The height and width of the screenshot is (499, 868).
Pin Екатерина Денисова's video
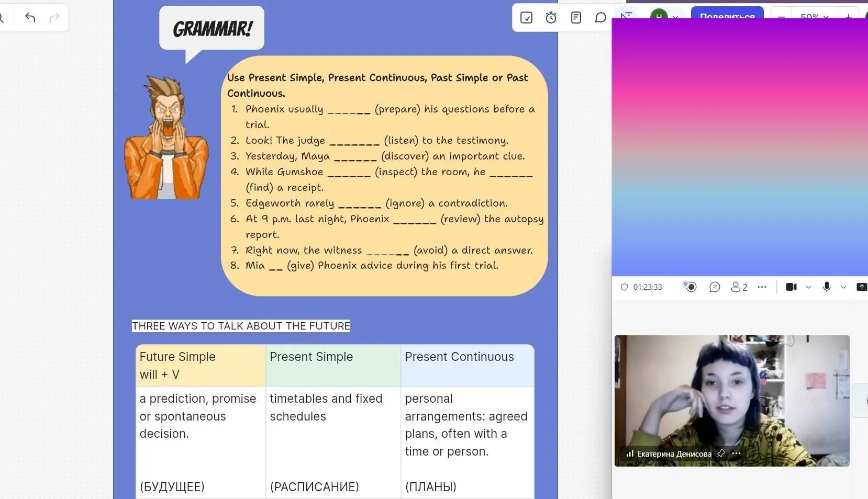click(721, 453)
